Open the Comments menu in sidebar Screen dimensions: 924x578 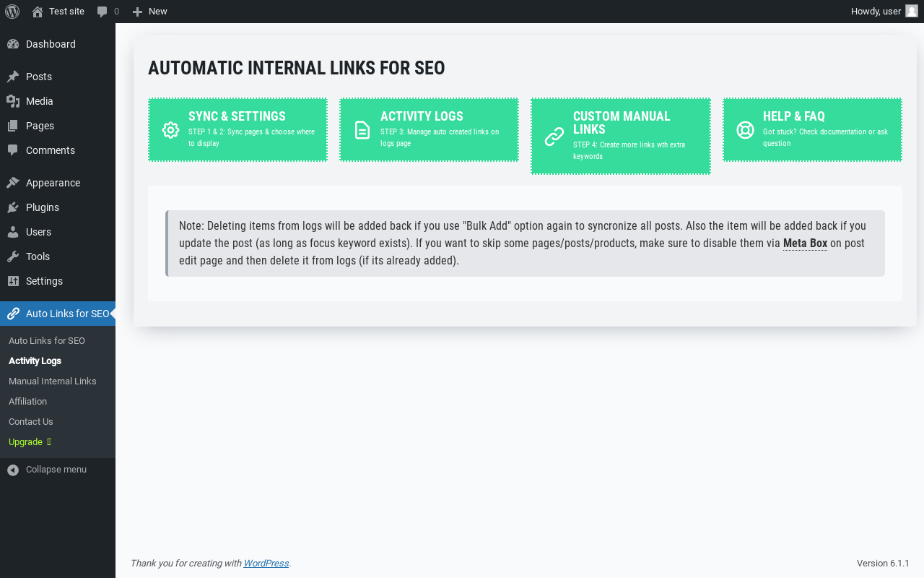58,150
